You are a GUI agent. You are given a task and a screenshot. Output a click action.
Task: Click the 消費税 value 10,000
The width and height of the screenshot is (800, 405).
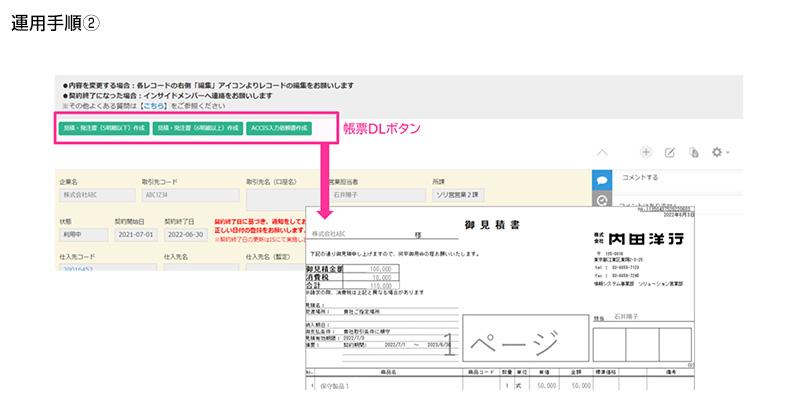pyautogui.click(x=382, y=277)
